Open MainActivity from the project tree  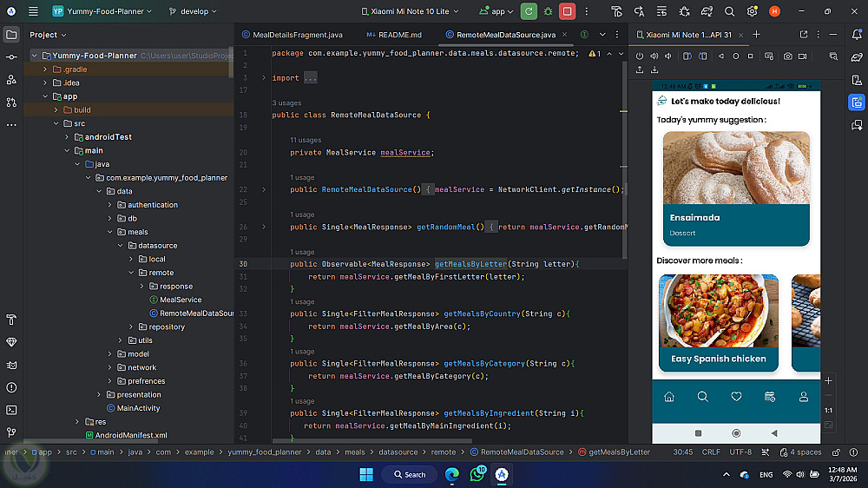coord(138,408)
